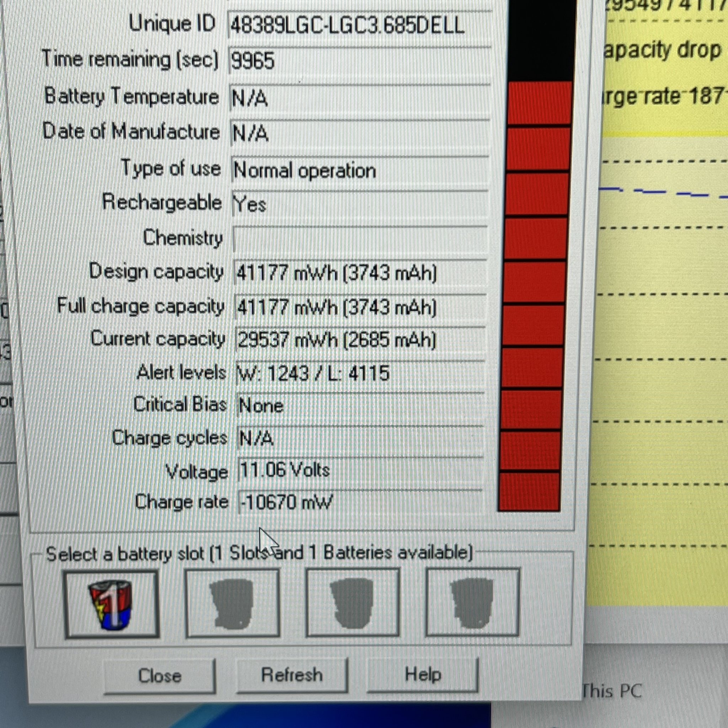728x728 pixels.
Task: Click the Full charge capacity field
Action: 359,307
